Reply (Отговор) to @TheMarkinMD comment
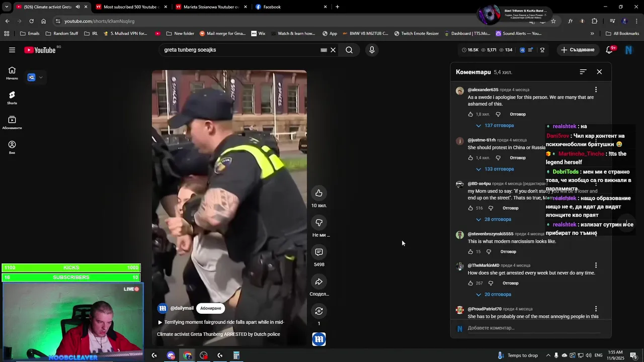 (x=510, y=284)
